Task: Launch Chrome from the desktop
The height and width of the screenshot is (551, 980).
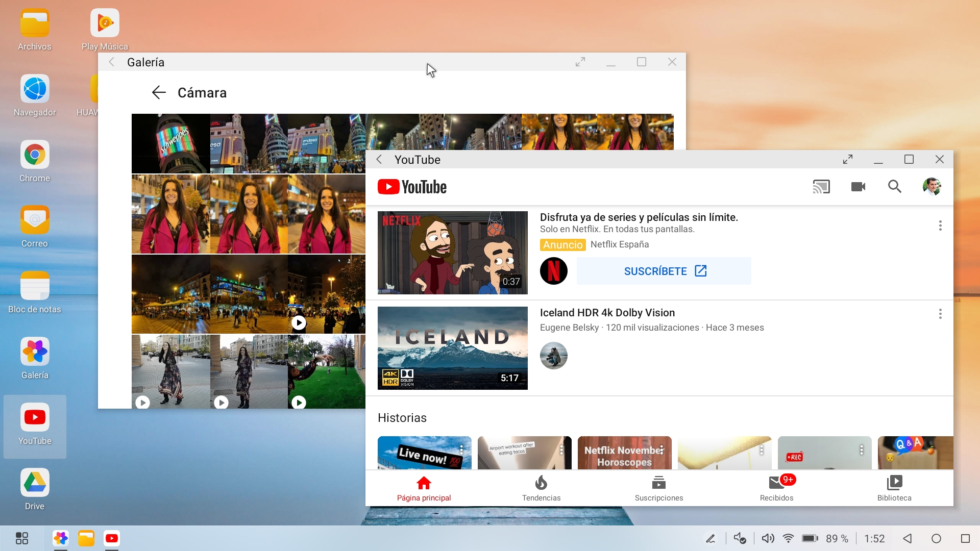Action: coord(35,162)
